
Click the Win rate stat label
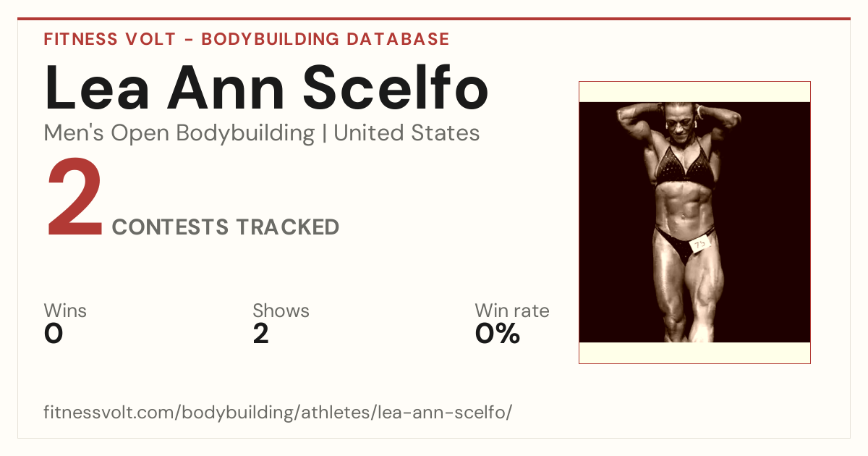coord(512,311)
